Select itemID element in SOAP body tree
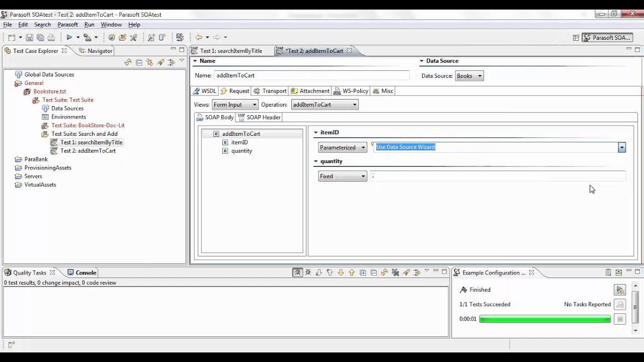This screenshot has height=362, width=644. click(239, 142)
